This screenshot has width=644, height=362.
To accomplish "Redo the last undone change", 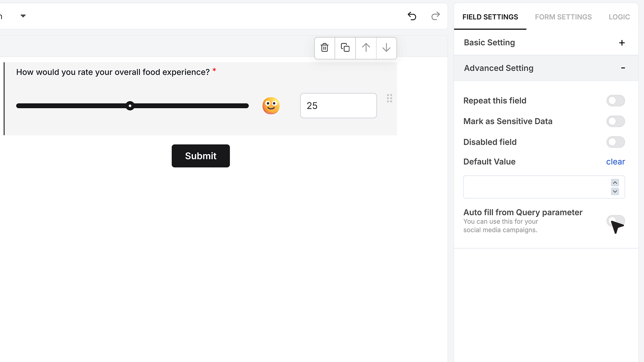I will 435,16.
